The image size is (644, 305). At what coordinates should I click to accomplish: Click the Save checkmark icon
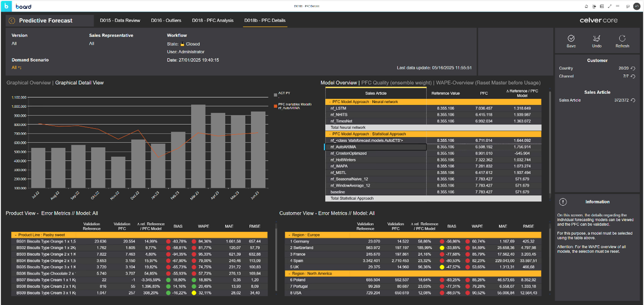click(571, 39)
